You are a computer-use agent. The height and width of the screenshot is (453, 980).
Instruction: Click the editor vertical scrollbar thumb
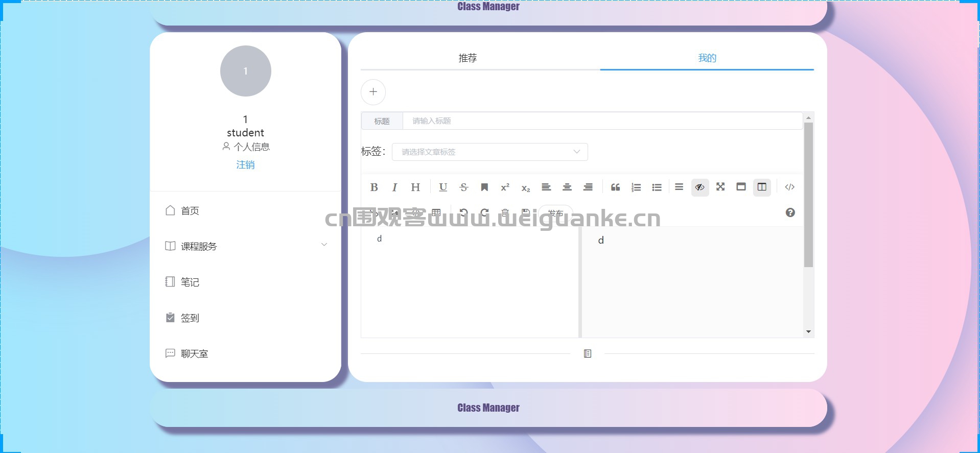coord(808,195)
